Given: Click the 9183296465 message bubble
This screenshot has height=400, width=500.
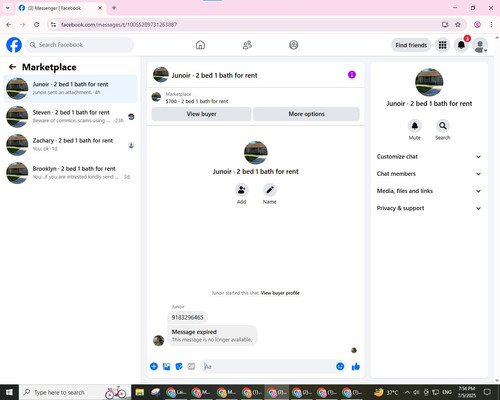Looking at the screenshot, I should coord(187,317).
